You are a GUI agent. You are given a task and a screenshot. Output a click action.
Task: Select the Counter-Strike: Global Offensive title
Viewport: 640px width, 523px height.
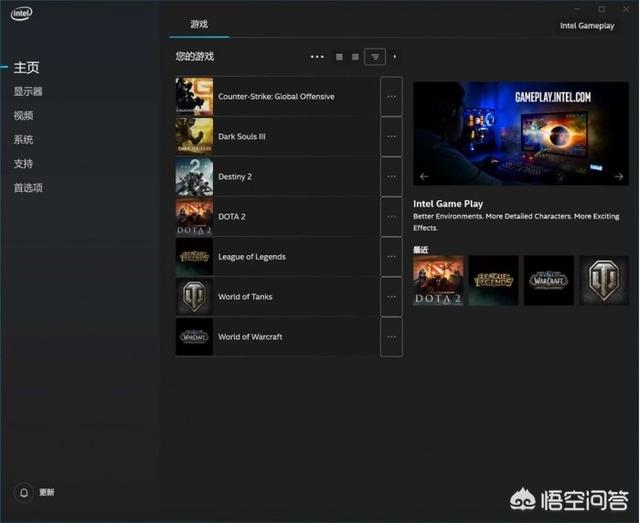point(276,96)
